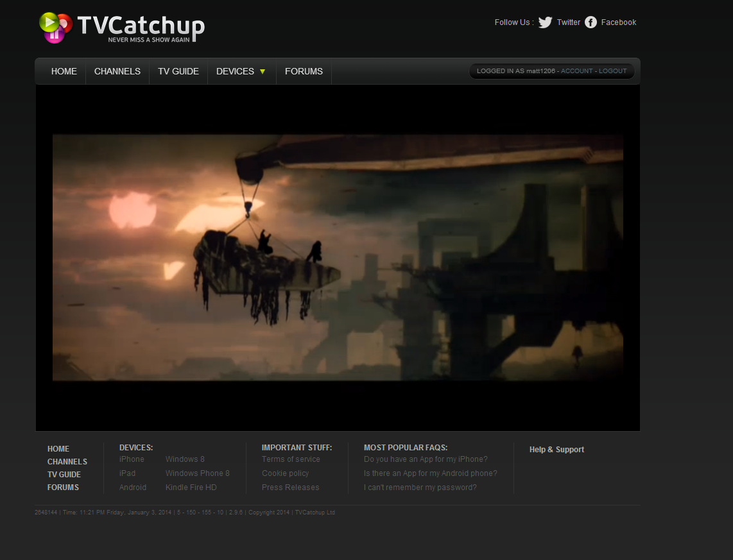Image resolution: width=733 pixels, height=560 pixels.
Task: Open the Forums nav item
Action: pos(304,71)
